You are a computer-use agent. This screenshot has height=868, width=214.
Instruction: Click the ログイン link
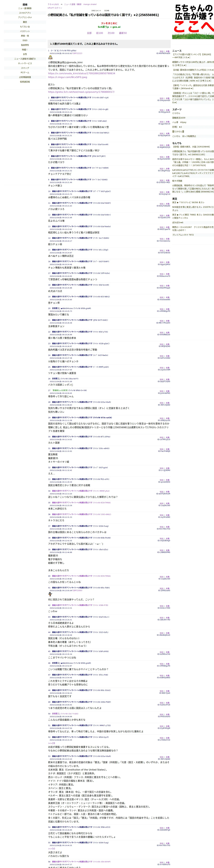tap(58, 8)
